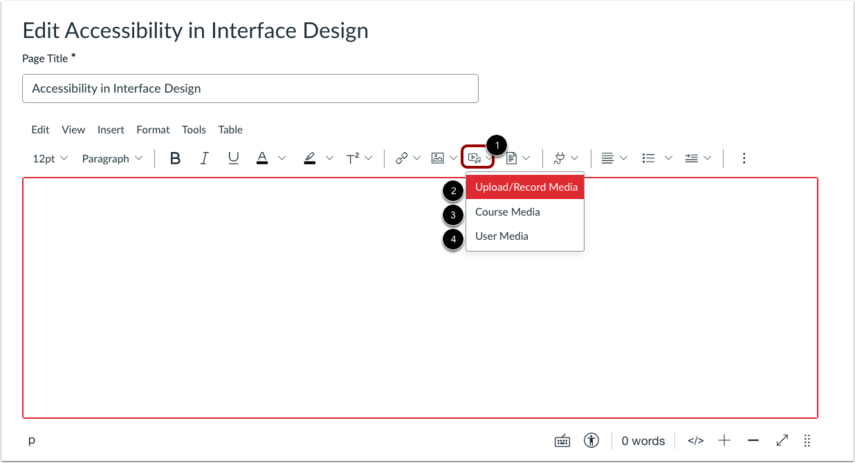Click the Page Title input field

pyautogui.click(x=250, y=88)
